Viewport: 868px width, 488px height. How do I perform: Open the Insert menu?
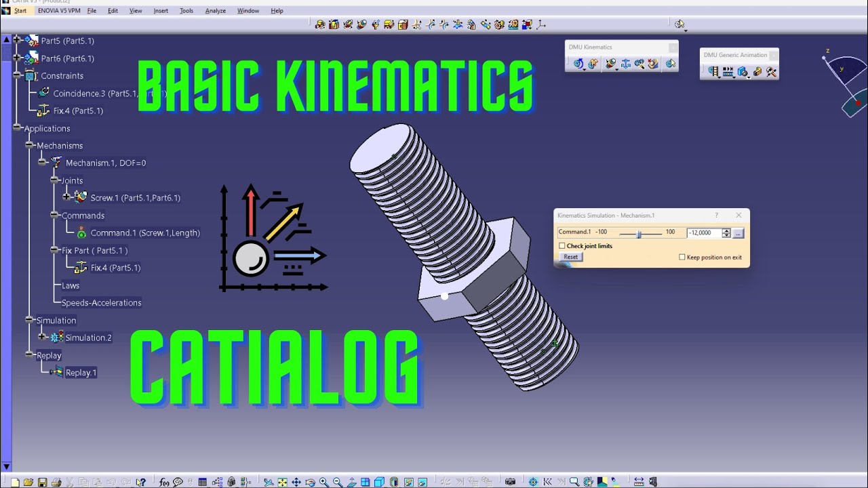161,11
